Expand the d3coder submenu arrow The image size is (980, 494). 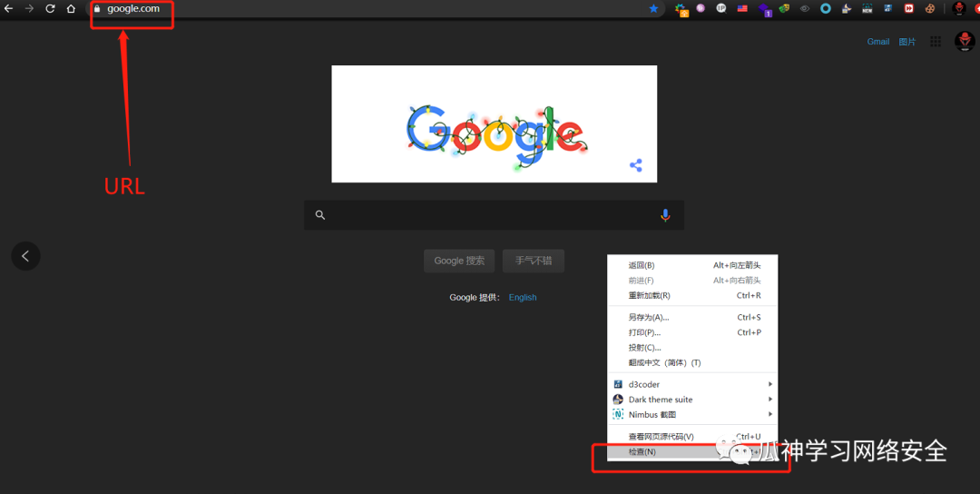[x=770, y=384]
